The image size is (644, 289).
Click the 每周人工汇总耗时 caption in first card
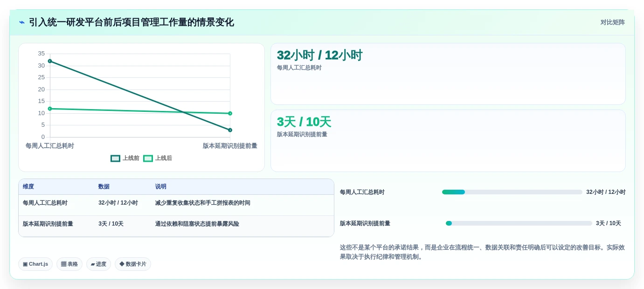click(299, 68)
